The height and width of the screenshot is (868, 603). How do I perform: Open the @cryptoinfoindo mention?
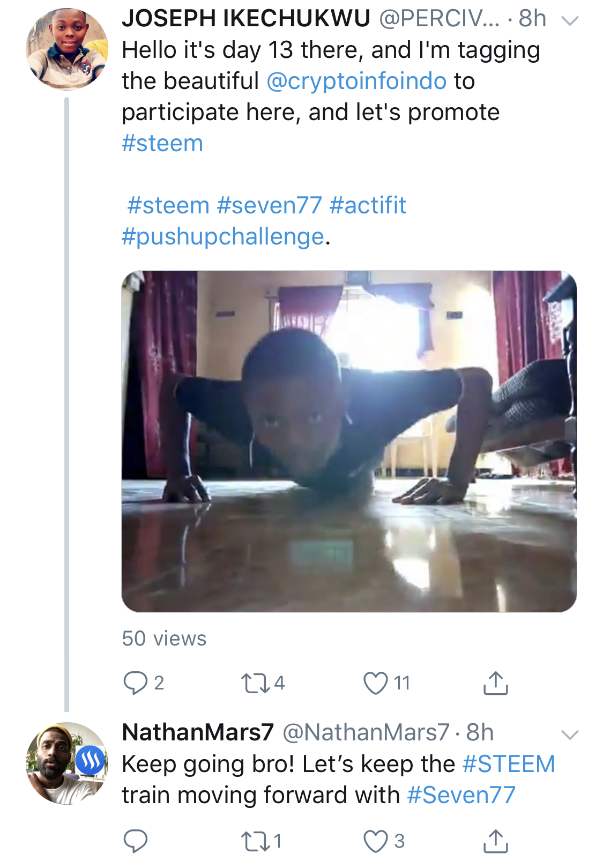pyautogui.click(x=356, y=81)
